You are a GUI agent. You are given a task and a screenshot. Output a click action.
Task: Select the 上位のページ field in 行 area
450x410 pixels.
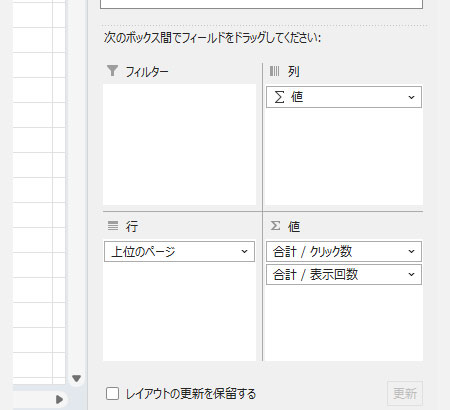(x=179, y=252)
